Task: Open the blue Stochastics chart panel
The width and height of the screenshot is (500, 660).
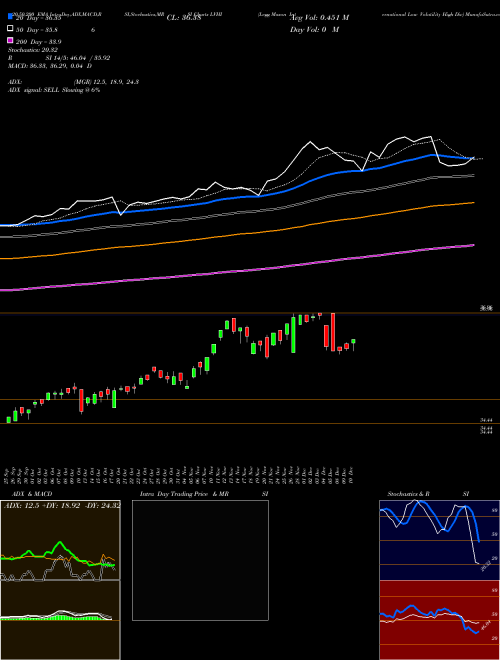Action: click(x=439, y=540)
